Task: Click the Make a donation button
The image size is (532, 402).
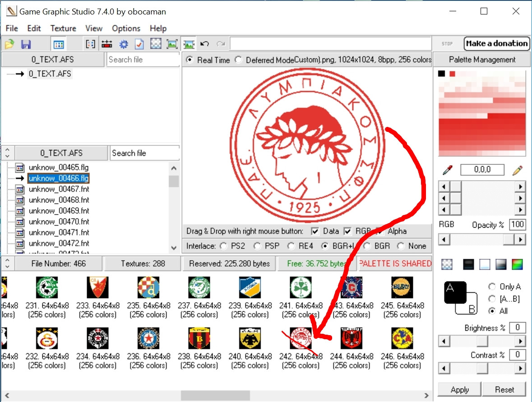Action: point(497,43)
